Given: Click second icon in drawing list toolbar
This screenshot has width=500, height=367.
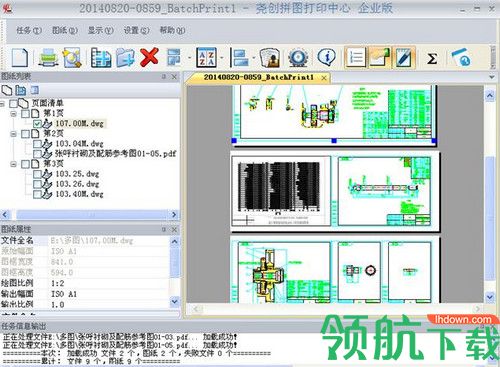Looking at the screenshot, I should (x=21, y=90).
